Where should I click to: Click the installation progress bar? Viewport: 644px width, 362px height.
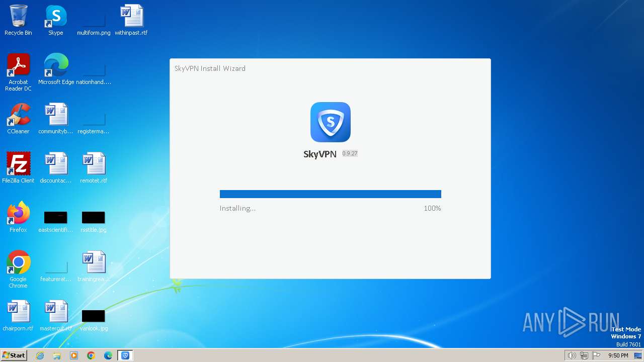pyautogui.click(x=331, y=194)
